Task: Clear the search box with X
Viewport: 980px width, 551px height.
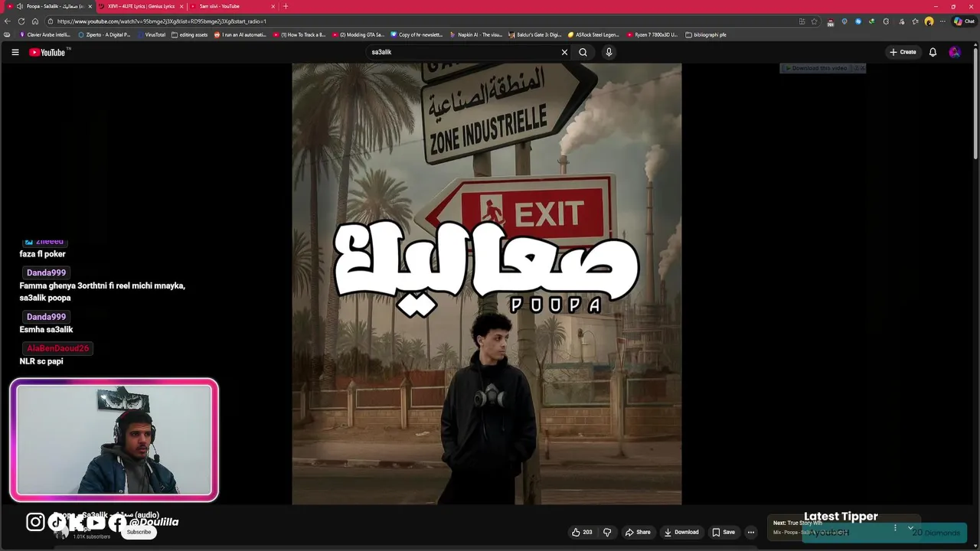Action: (x=564, y=52)
